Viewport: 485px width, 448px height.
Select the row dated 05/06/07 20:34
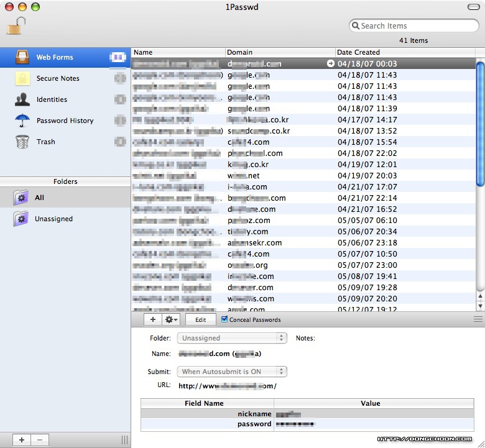303,231
